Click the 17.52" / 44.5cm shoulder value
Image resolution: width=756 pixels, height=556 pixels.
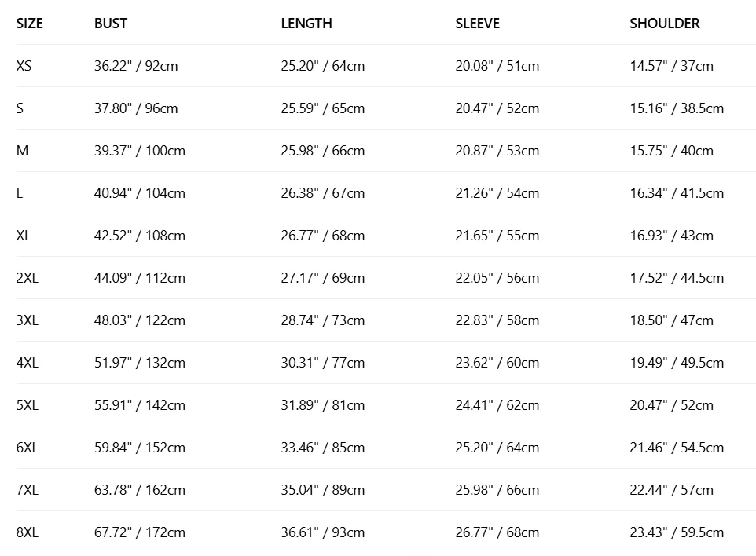[677, 277]
